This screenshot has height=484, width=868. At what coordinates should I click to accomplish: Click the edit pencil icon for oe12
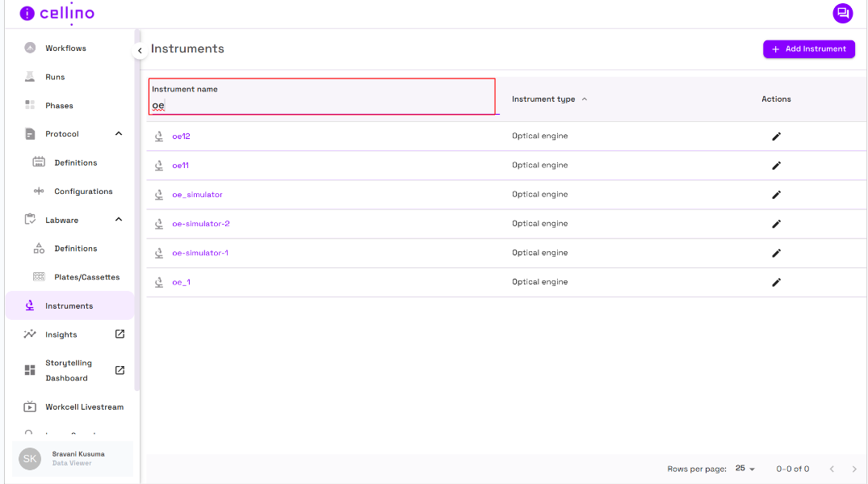point(776,137)
